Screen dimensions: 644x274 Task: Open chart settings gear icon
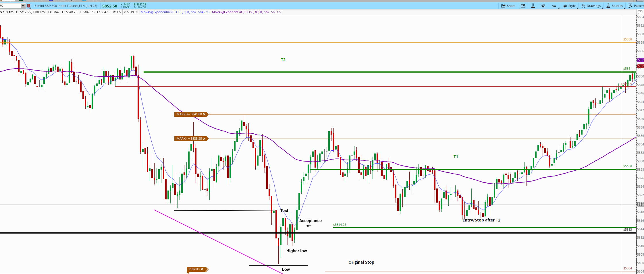pos(543,6)
